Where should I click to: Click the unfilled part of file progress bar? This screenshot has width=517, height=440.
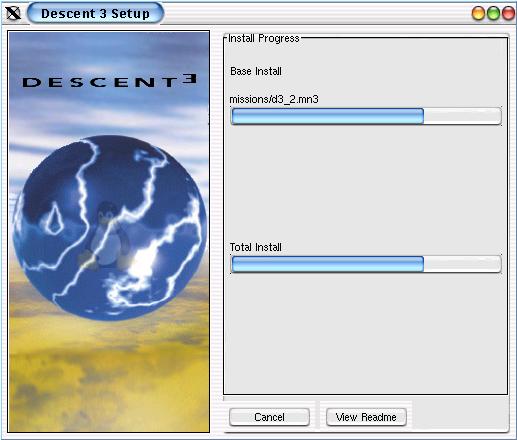pyautogui.click(x=462, y=116)
